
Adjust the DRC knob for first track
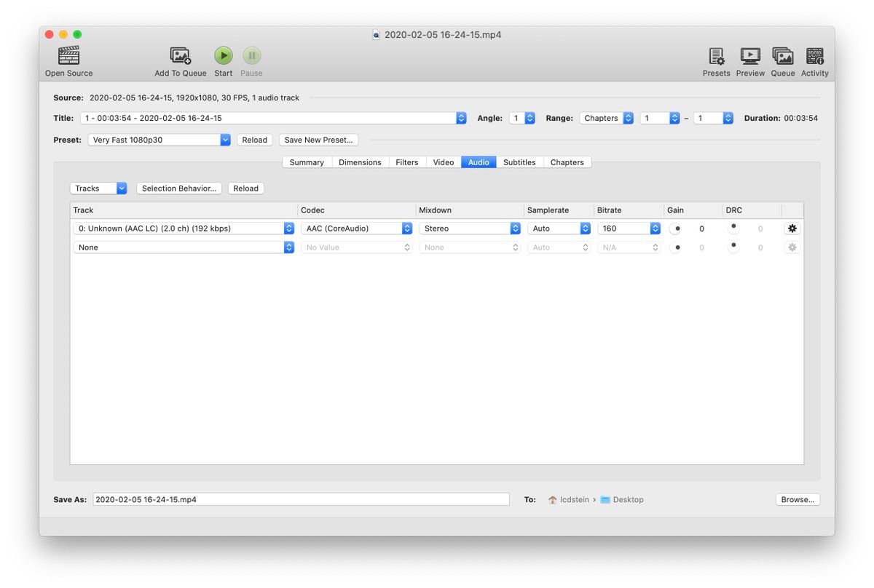coord(733,228)
